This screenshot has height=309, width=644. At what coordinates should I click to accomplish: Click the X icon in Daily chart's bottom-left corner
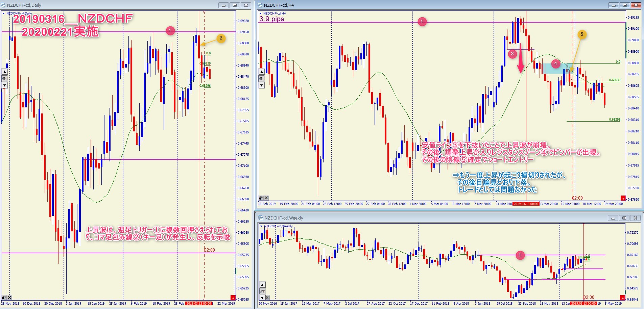click(9, 298)
